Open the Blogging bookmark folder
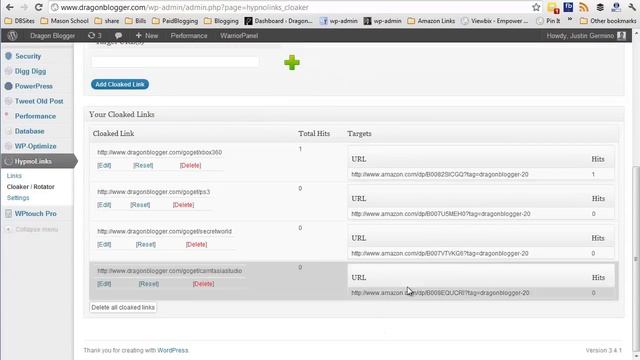This screenshot has width=640, height=360. click(x=221, y=21)
